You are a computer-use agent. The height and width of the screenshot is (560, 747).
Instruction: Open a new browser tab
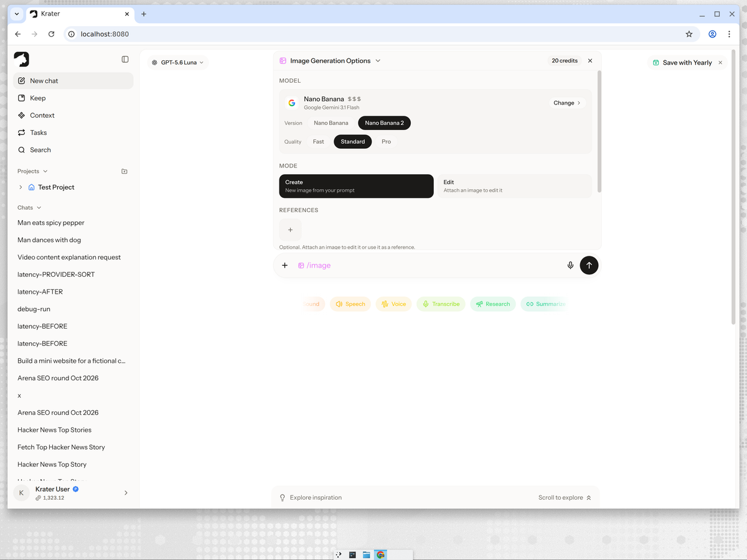click(x=144, y=14)
